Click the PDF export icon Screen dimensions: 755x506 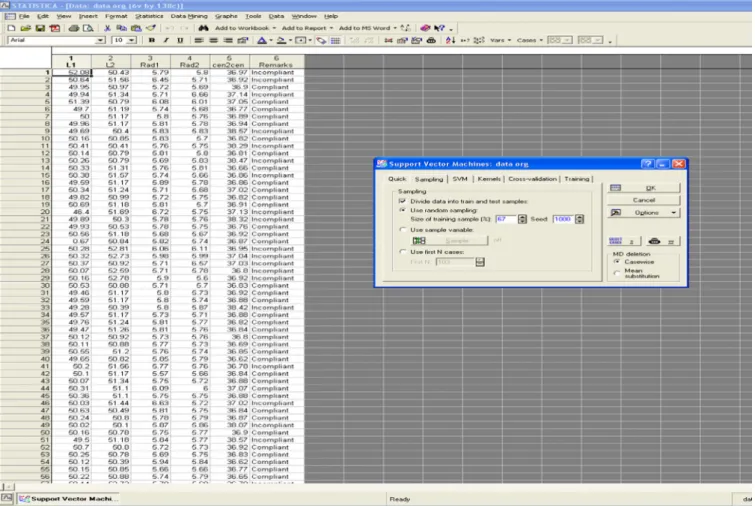coord(54,28)
